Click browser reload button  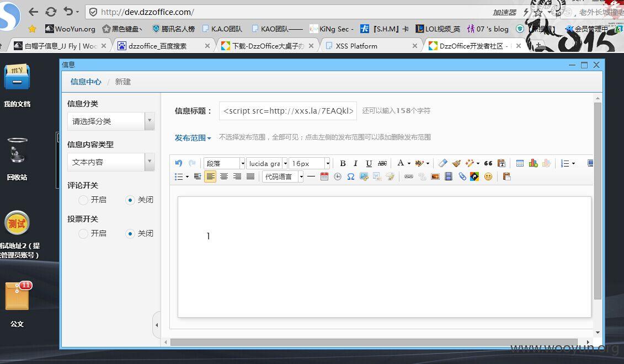pyautogui.click(x=51, y=12)
